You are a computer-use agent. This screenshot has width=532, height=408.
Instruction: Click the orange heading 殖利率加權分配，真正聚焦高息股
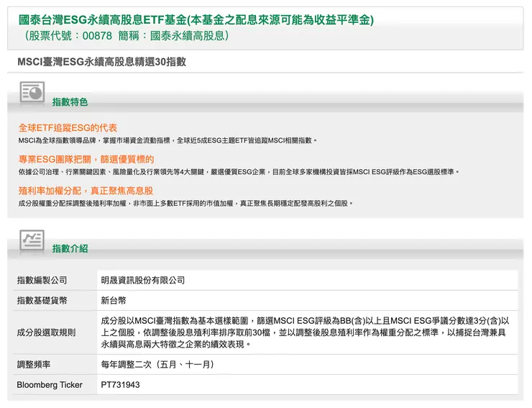point(86,191)
